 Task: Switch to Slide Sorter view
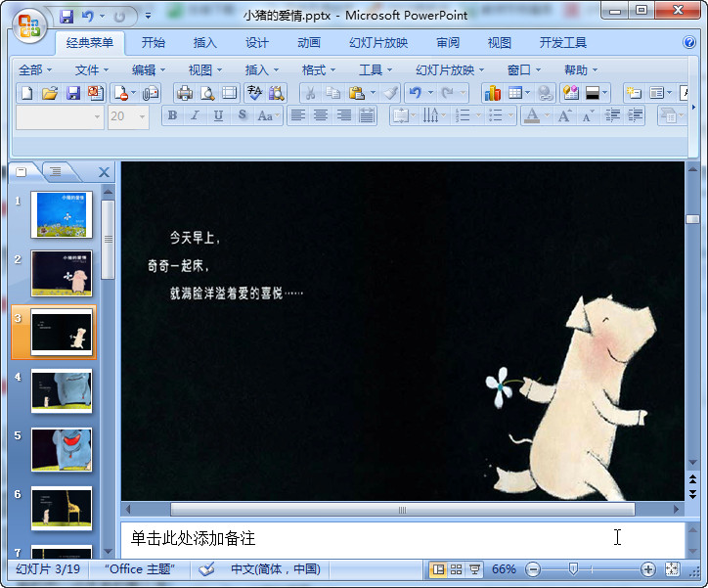[x=456, y=569]
